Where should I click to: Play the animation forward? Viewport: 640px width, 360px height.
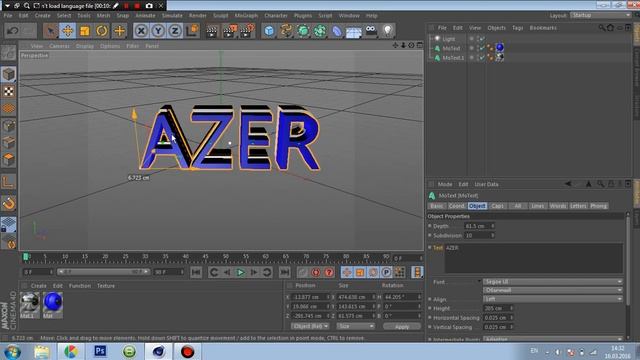(x=240, y=272)
